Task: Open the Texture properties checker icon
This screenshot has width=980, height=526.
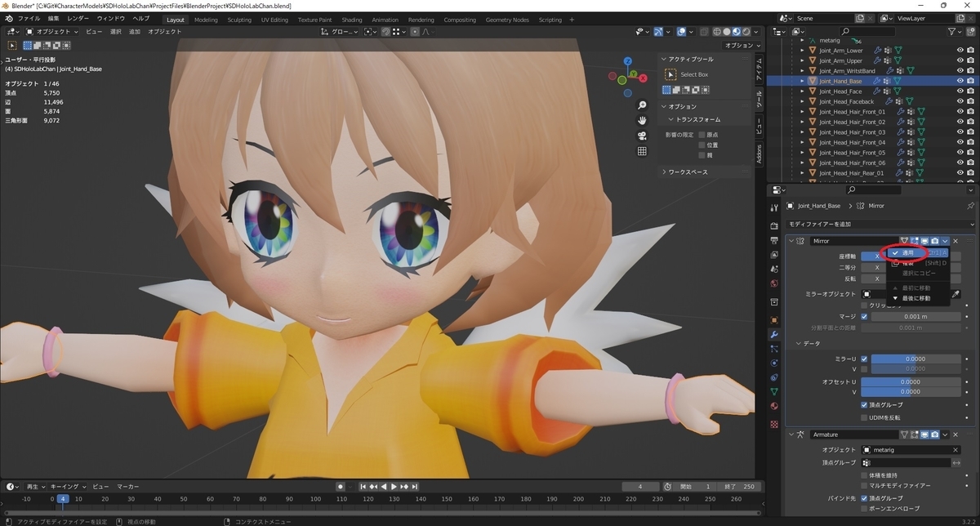Action: [774, 424]
